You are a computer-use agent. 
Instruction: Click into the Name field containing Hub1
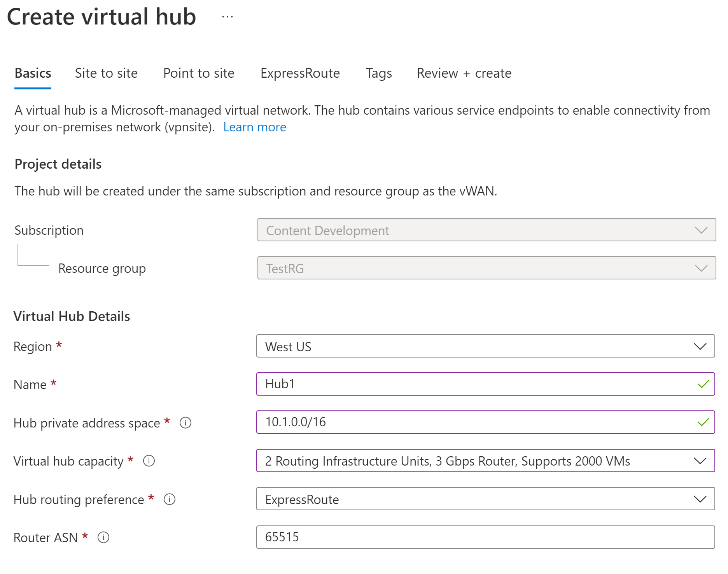474,384
